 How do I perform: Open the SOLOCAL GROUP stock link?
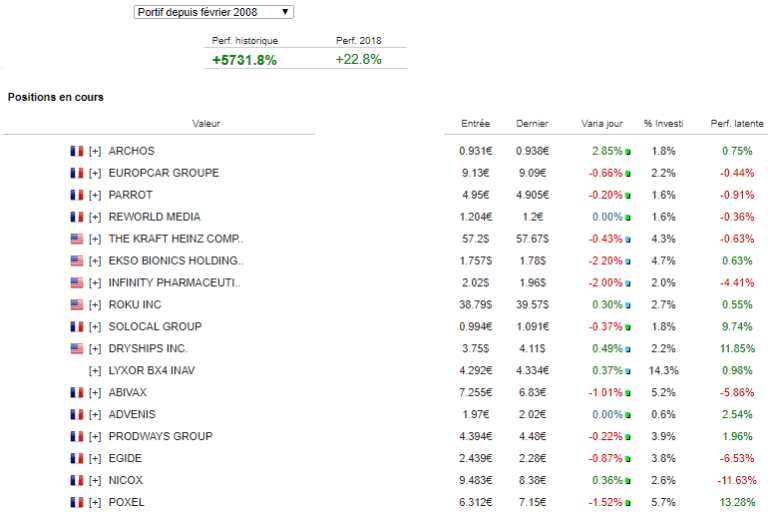click(155, 327)
